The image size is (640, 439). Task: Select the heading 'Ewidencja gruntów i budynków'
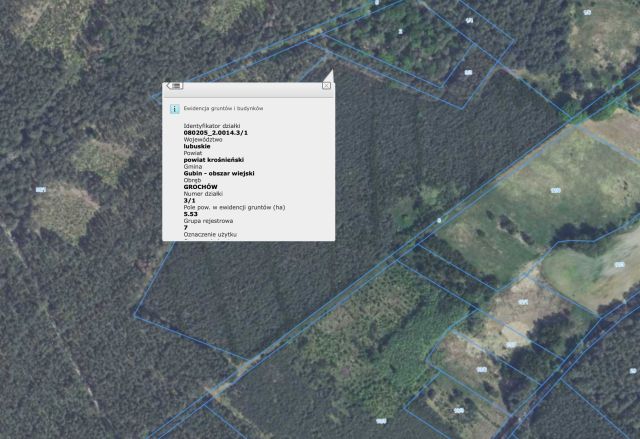(x=223, y=109)
